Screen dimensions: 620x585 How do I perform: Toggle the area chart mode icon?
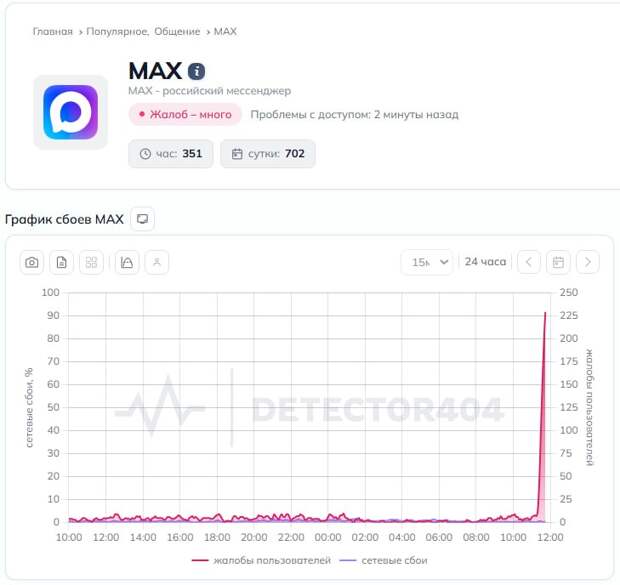[x=127, y=262]
